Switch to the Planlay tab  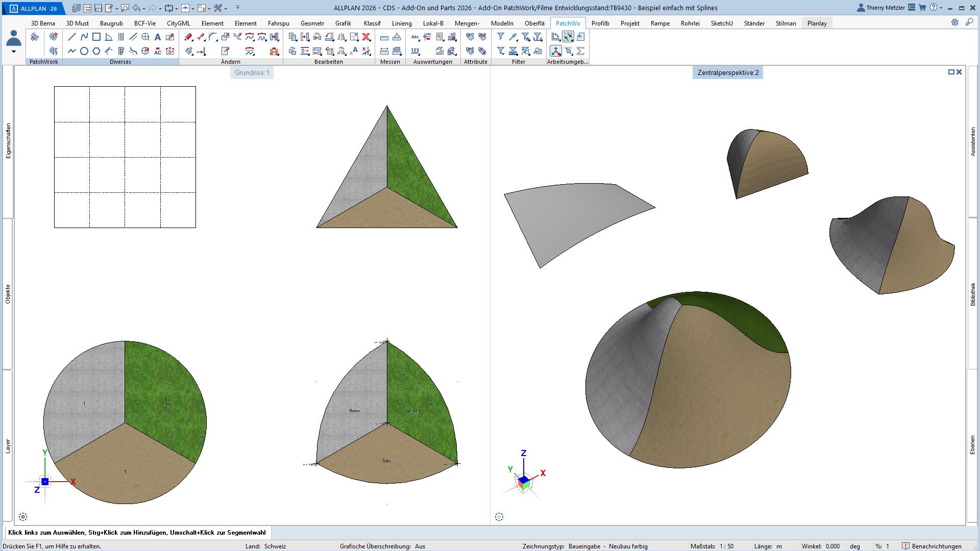[817, 23]
